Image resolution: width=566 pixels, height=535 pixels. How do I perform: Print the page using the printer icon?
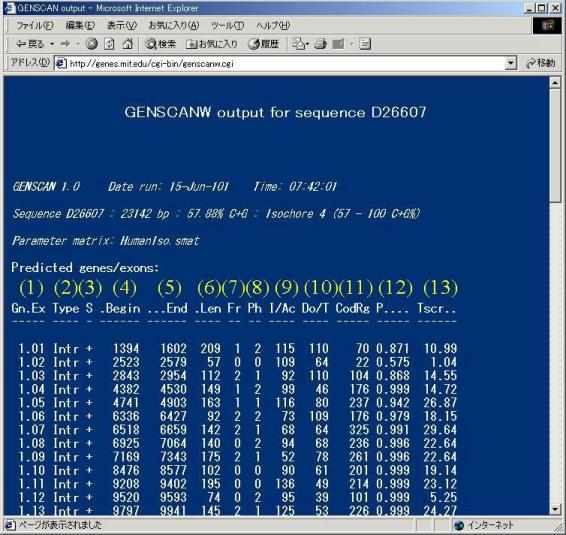[321, 44]
